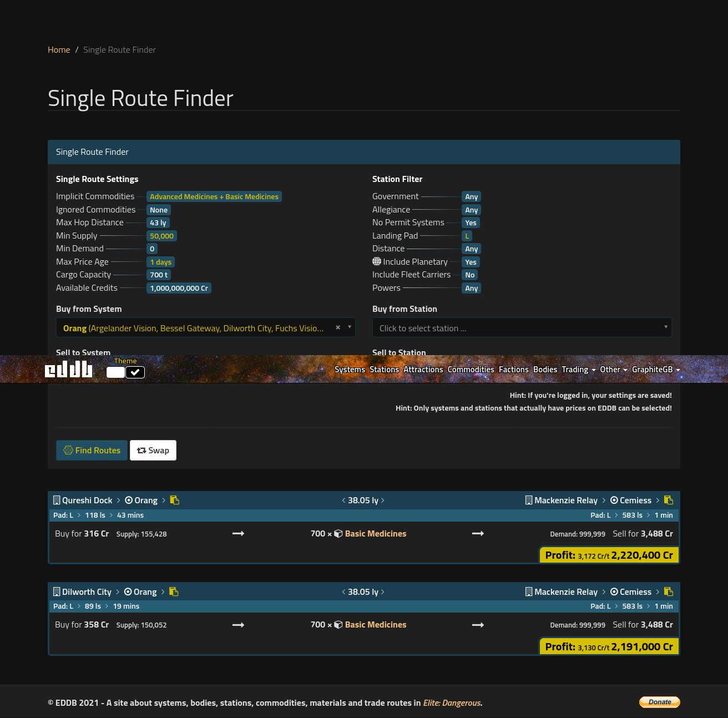The height and width of the screenshot is (718, 728).
Task: Open the Factions menu item
Action: coord(514,370)
